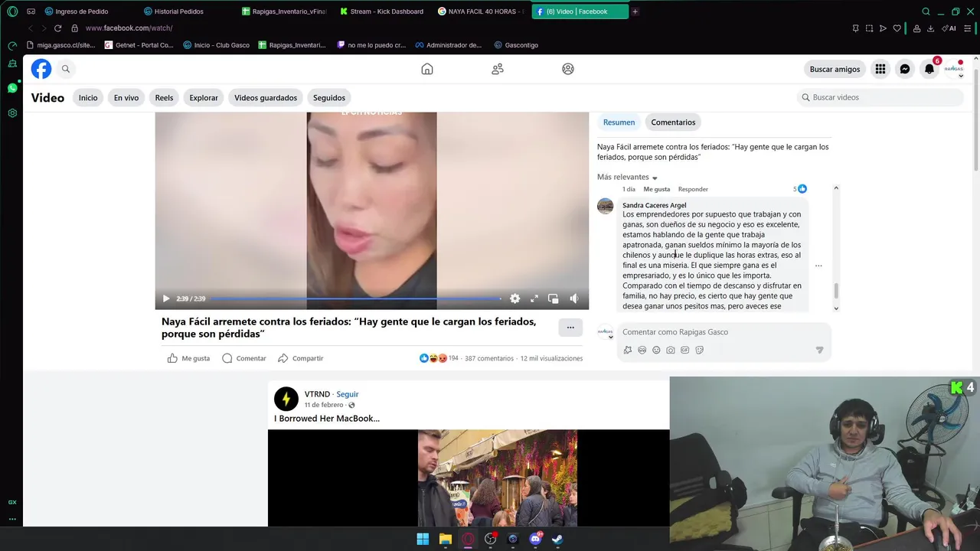Viewport: 980px width, 551px height.
Task: Expand the Más relevantes sort dropdown
Action: coord(627,177)
